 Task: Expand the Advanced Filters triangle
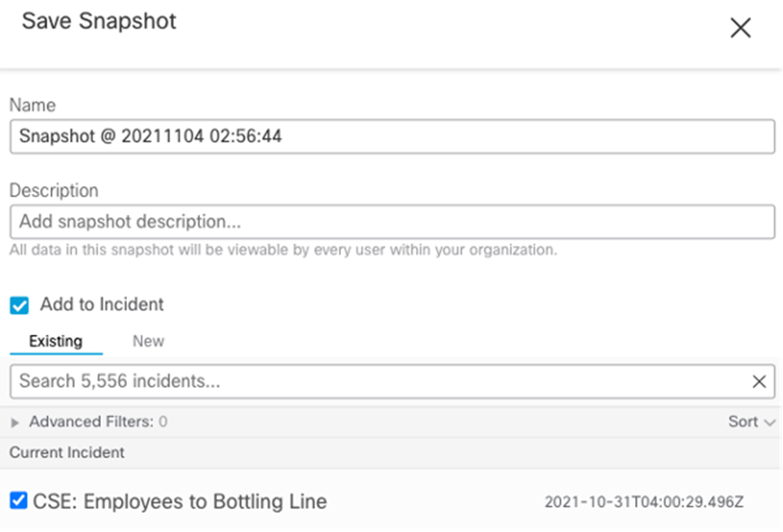[x=15, y=422]
